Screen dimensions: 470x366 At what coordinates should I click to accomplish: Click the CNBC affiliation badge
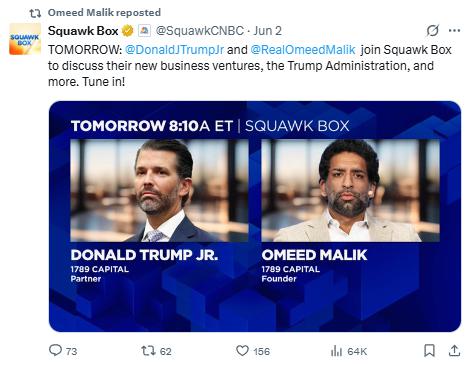tap(144, 31)
